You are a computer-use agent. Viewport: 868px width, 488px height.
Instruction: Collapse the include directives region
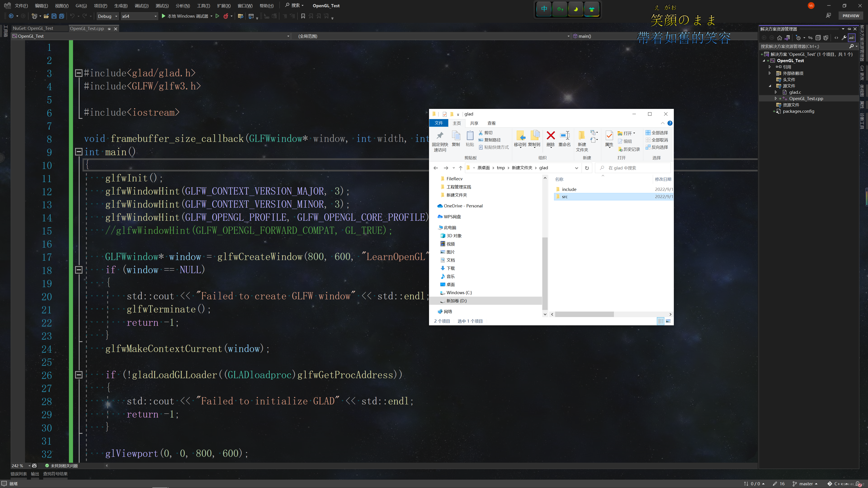tap(78, 73)
